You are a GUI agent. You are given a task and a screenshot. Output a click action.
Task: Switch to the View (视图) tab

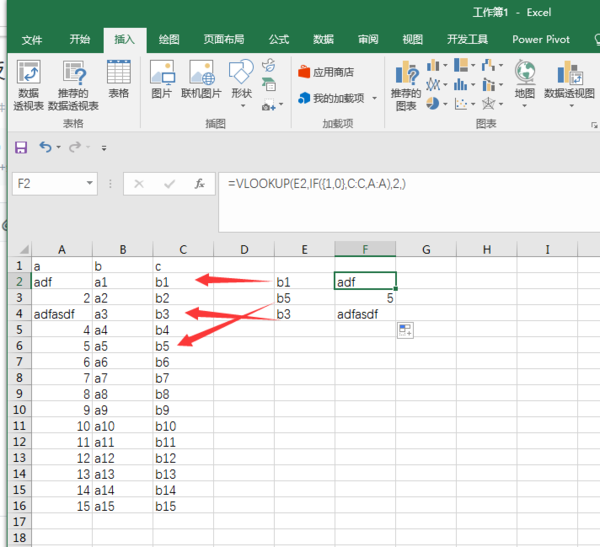click(x=412, y=39)
